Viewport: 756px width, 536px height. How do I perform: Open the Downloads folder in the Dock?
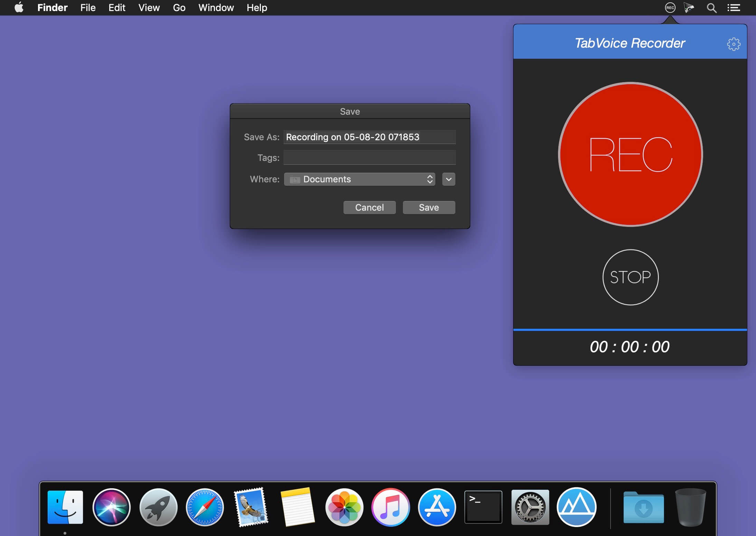coord(643,507)
